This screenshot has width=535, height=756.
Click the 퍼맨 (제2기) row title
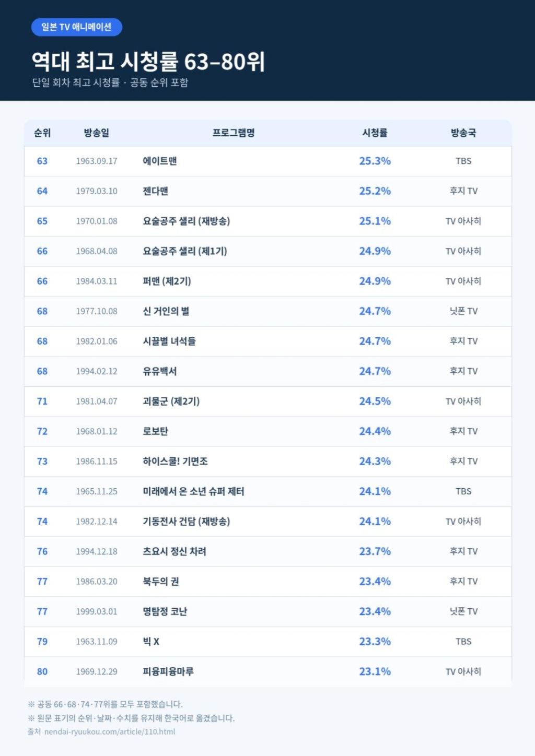point(167,281)
